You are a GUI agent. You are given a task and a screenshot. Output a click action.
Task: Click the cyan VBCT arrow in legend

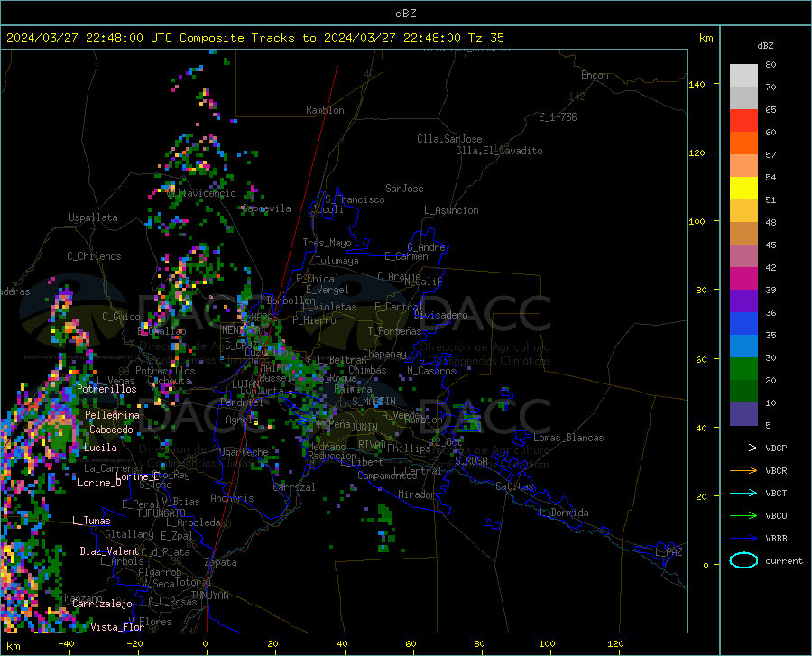tap(743, 493)
